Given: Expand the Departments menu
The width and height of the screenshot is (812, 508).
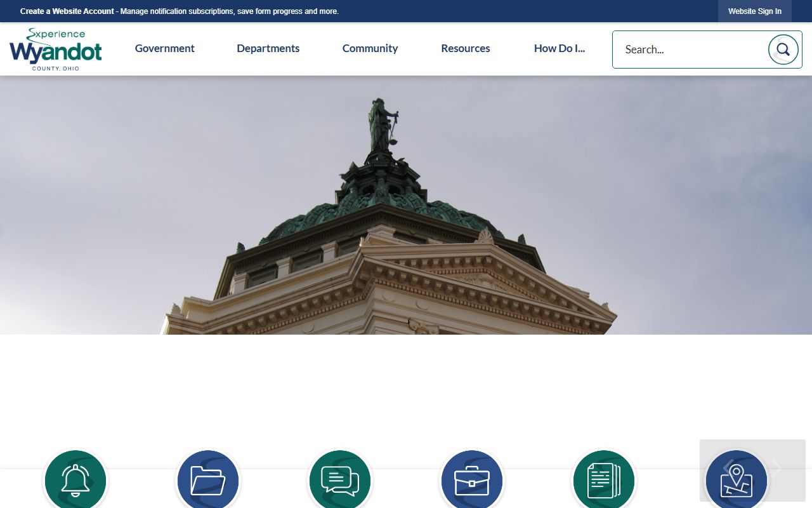Looking at the screenshot, I should 268,49.
